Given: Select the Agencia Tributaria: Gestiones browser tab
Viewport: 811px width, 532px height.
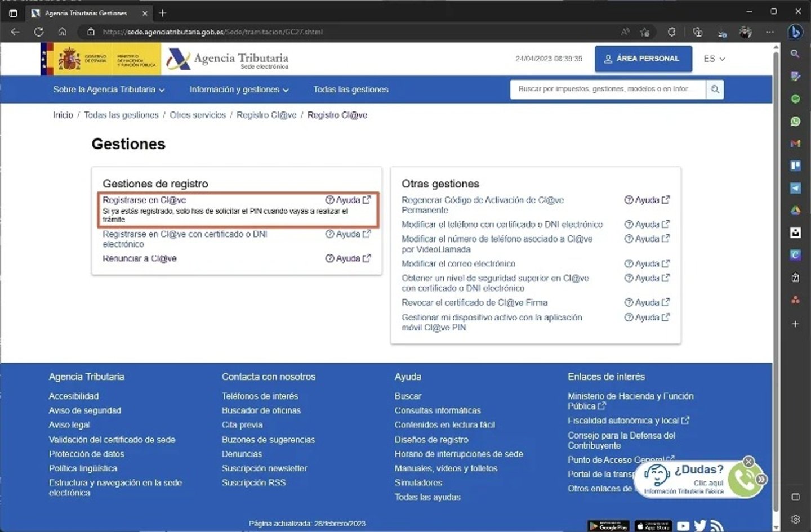Looking at the screenshot, I should click(x=87, y=12).
